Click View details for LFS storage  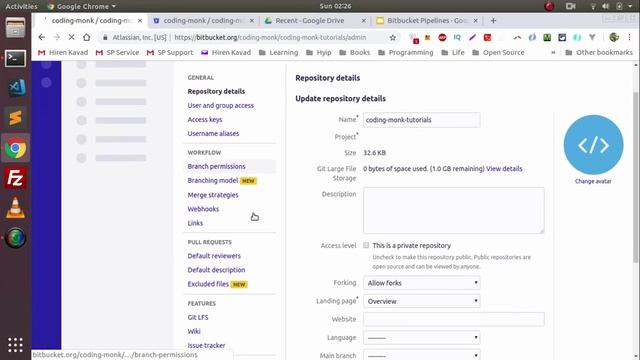point(504,169)
